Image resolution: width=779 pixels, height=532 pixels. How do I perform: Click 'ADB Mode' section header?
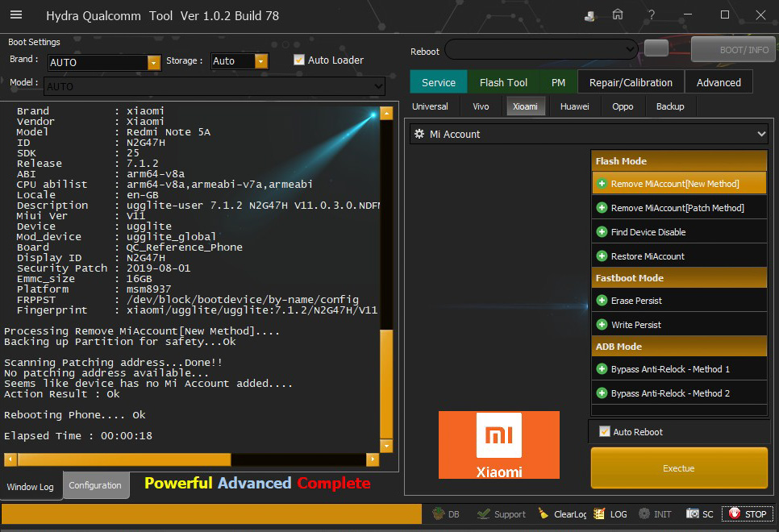(679, 347)
